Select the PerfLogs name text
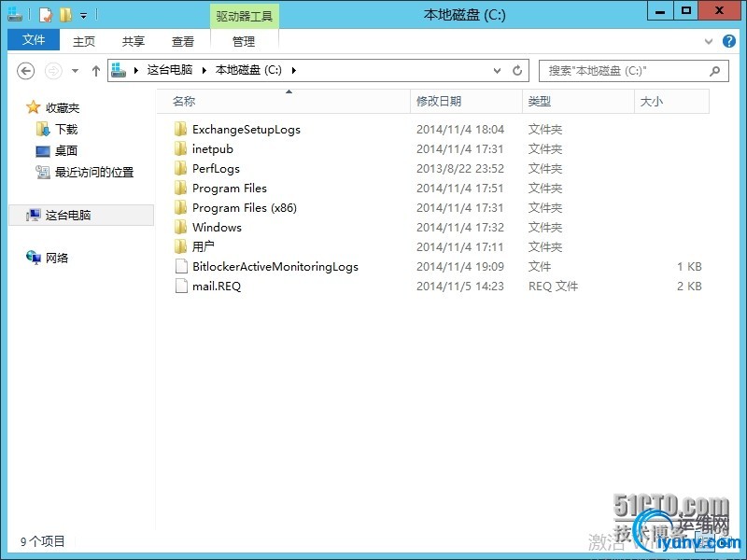Viewport: 747px width, 560px height. tap(216, 169)
